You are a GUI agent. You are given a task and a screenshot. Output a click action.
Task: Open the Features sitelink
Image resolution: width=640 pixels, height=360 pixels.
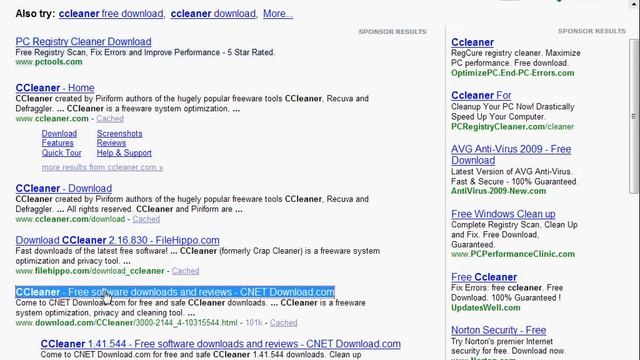58,143
